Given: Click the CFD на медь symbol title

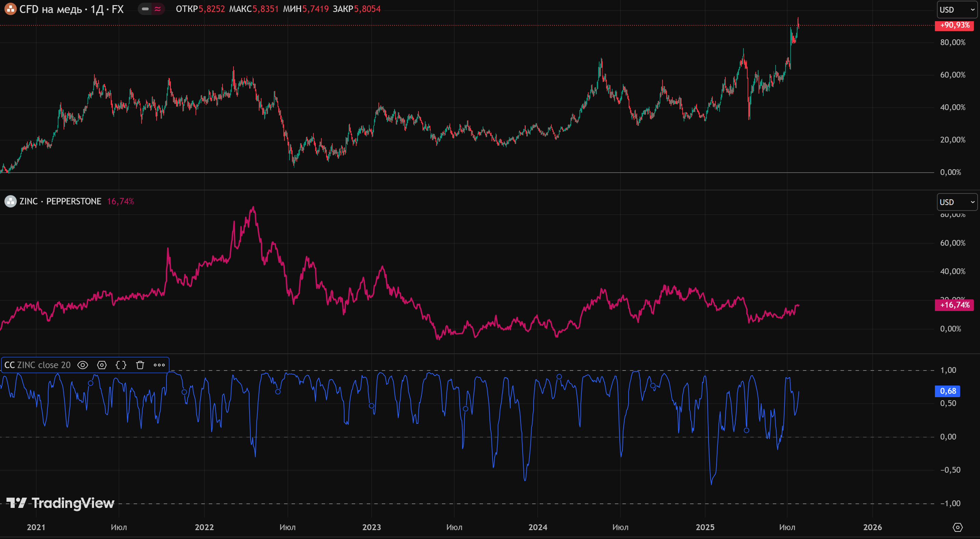Looking at the screenshot, I should pyautogui.click(x=71, y=9).
